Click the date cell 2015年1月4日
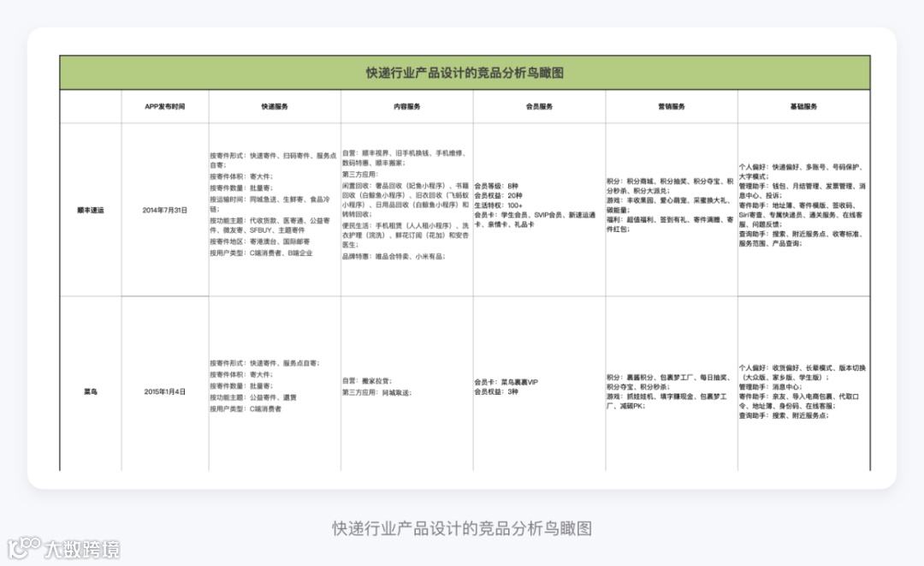The image size is (924, 566). tap(165, 391)
